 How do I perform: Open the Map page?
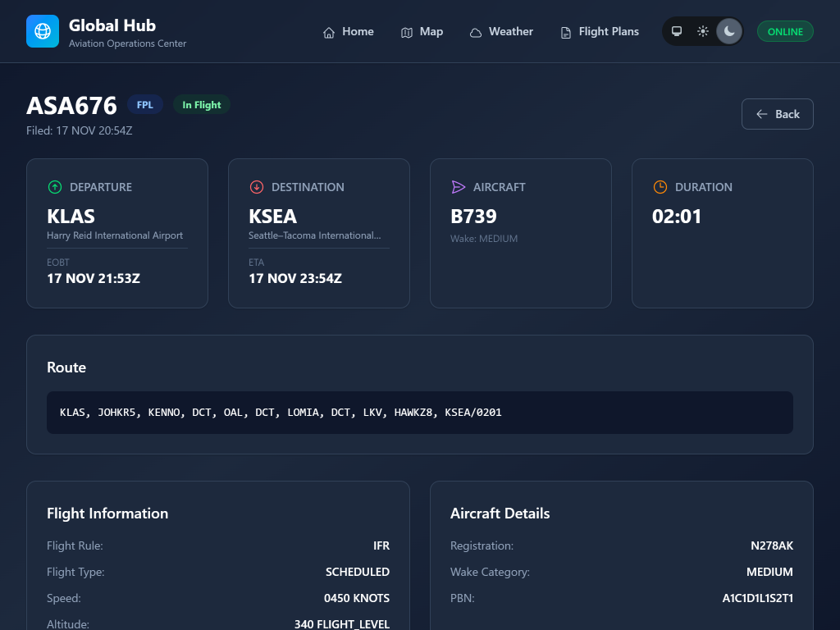pos(422,31)
